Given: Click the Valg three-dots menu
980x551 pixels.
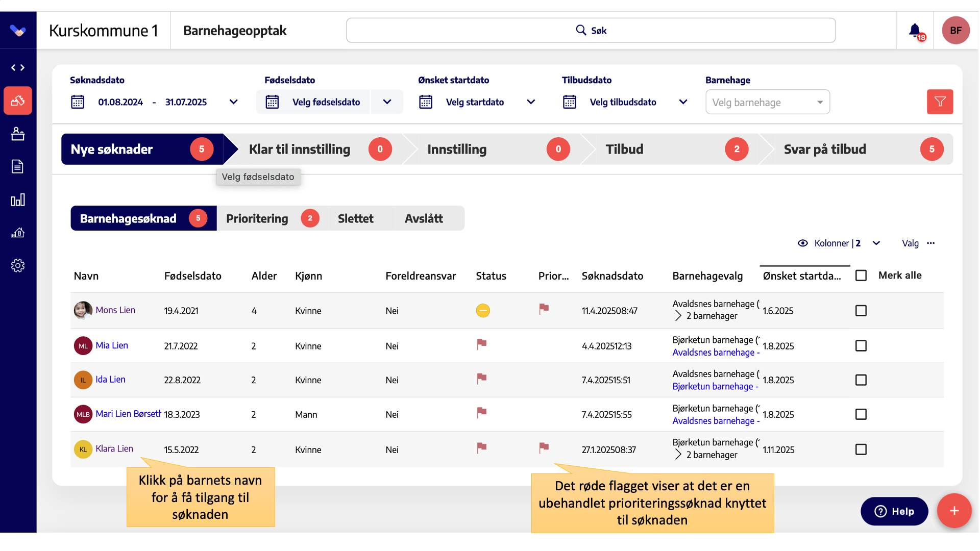Looking at the screenshot, I should tap(931, 243).
